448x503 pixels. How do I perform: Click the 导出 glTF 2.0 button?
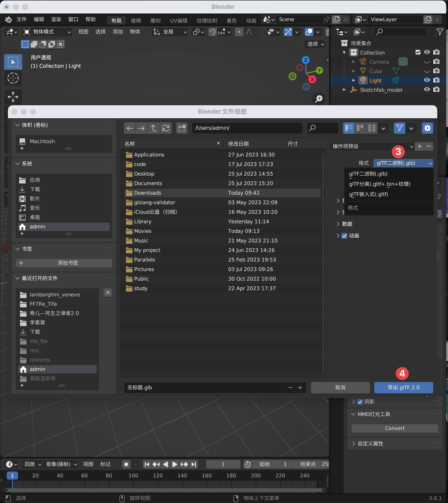pyautogui.click(x=403, y=387)
